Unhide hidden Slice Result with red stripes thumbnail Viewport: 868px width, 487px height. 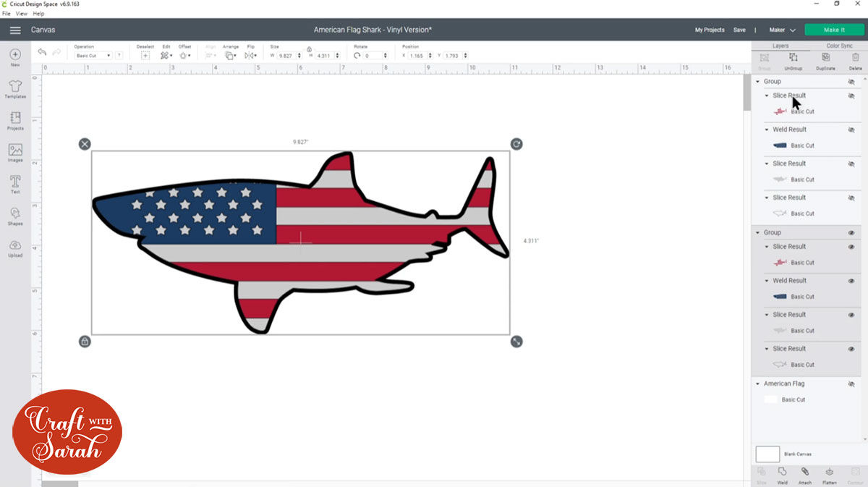point(851,96)
